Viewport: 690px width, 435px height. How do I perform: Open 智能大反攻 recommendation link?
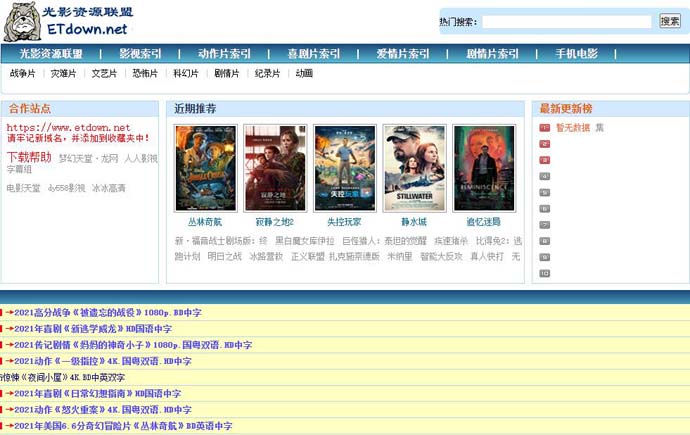tap(441, 256)
